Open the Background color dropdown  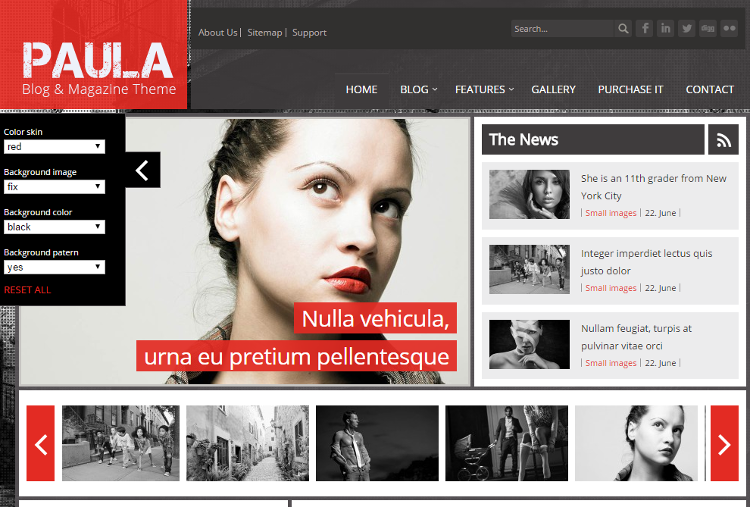coord(54,227)
